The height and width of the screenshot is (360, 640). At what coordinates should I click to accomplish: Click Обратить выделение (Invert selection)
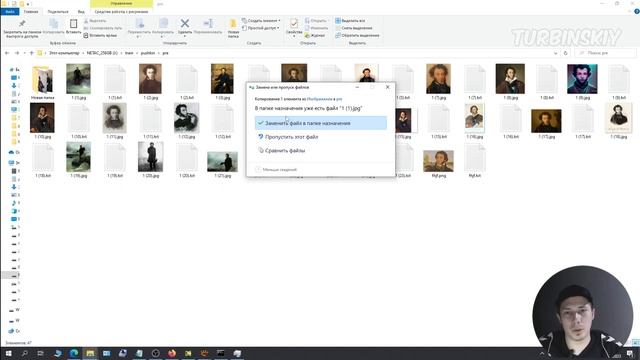pos(357,36)
